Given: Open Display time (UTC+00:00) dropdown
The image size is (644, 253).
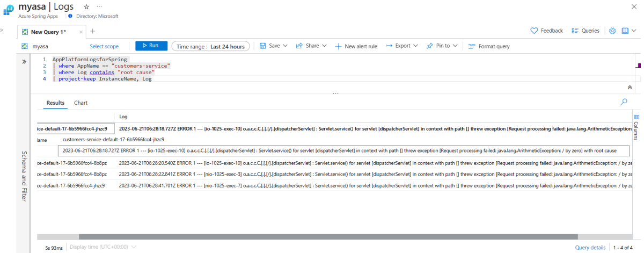Looking at the screenshot, I should pos(103,247).
